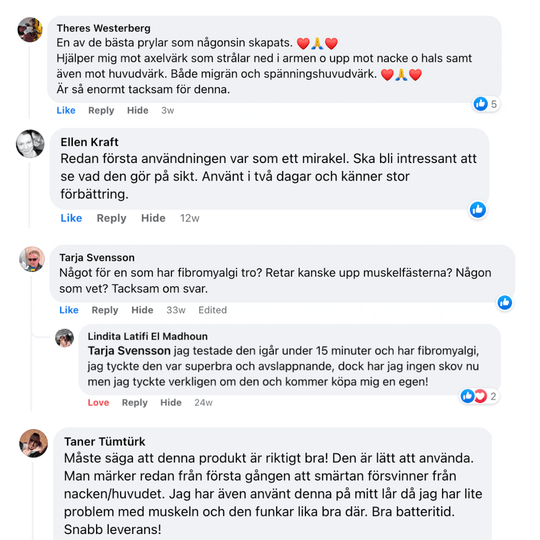Open Ellen Kraft's profile avatar
Image resolution: width=540 pixels, height=540 pixels.
30,144
